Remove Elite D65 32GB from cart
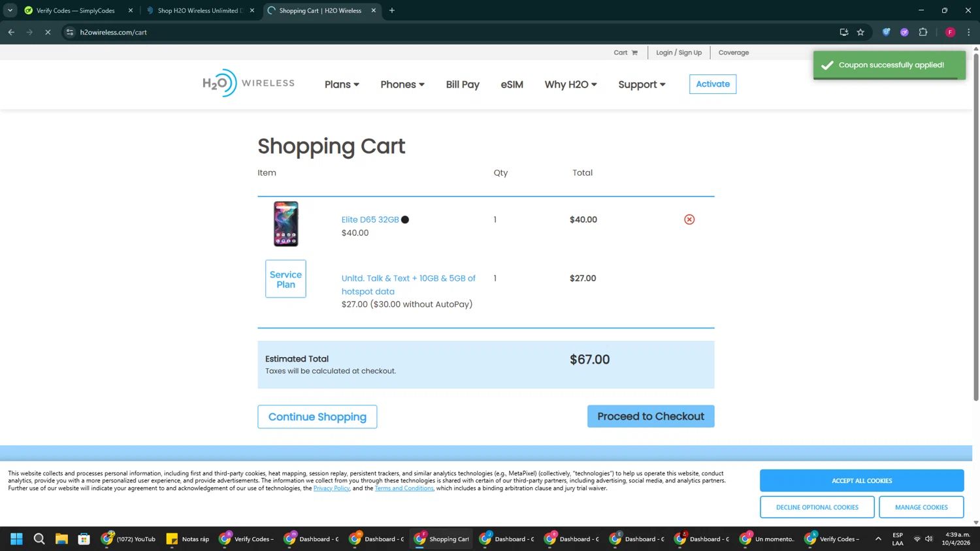This screenshot has width=980, height=551. pyautogui.click(x=689, y=219)
